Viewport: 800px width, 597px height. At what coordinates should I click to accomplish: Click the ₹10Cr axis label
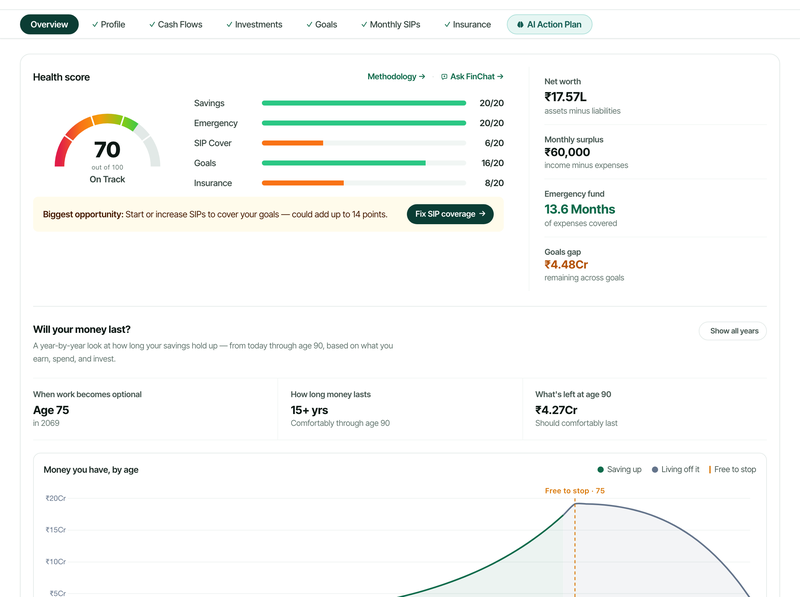[x=56, y=561]
